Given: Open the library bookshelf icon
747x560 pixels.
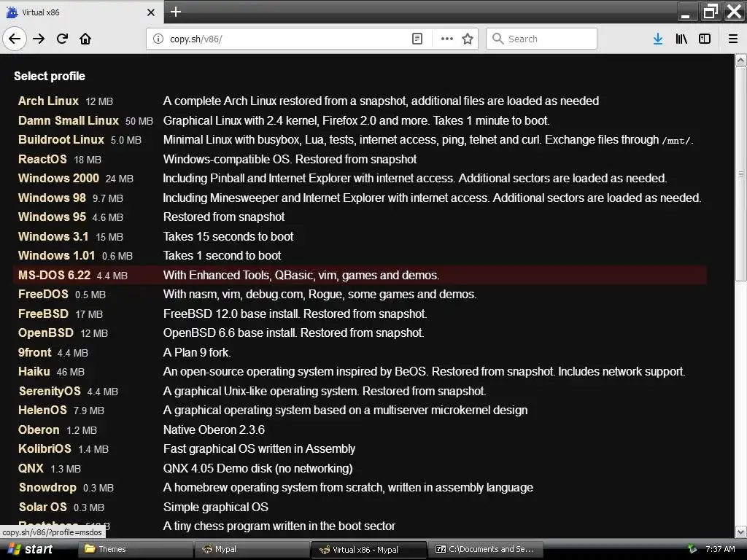Looking at the screenshot, I should (x=681, y=39).
